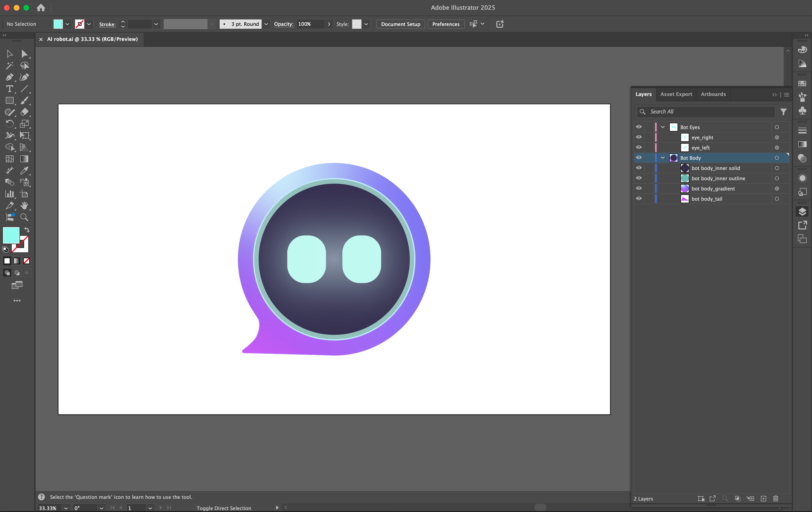The width and height of the screenshot is (812, 512).
Task: Click the Home icon in title bar
Action: [41, 7]
